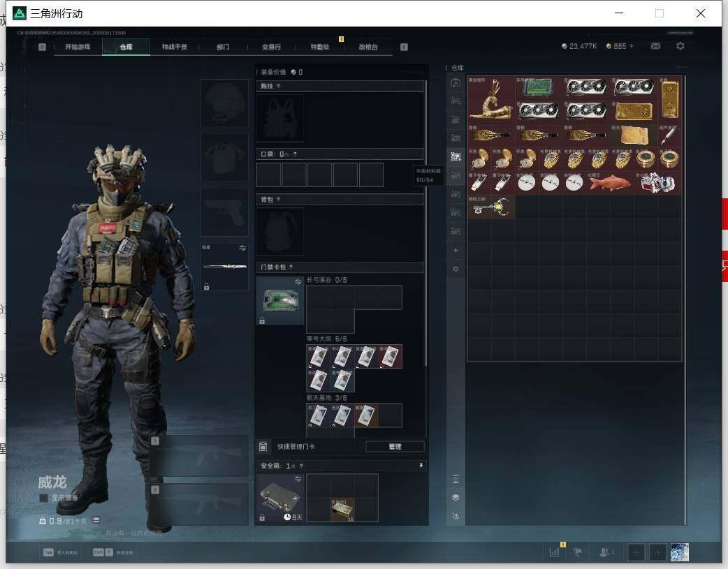
Task: Show help for 背包 question mark
Action: (x=278, y=200)
